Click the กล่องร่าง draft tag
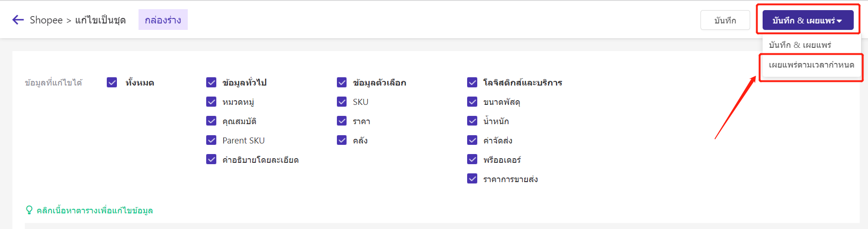 pyautogui.click(x=163, y=20)
